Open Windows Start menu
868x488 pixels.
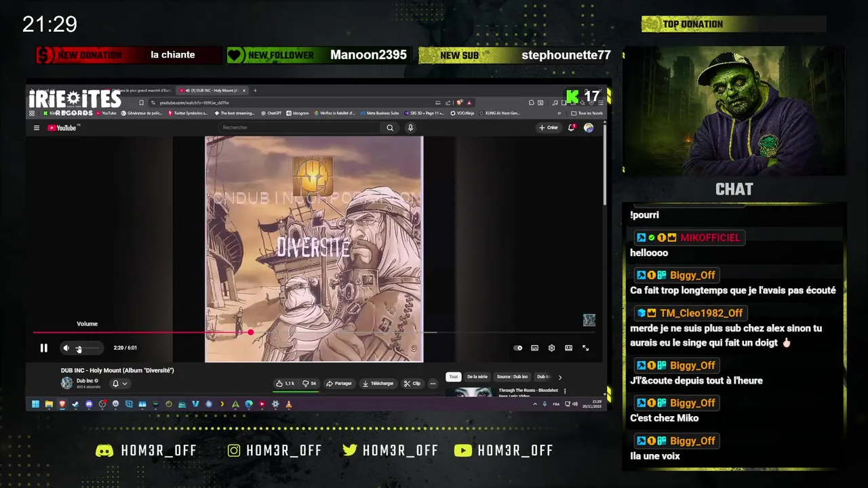tap(35, 404)
